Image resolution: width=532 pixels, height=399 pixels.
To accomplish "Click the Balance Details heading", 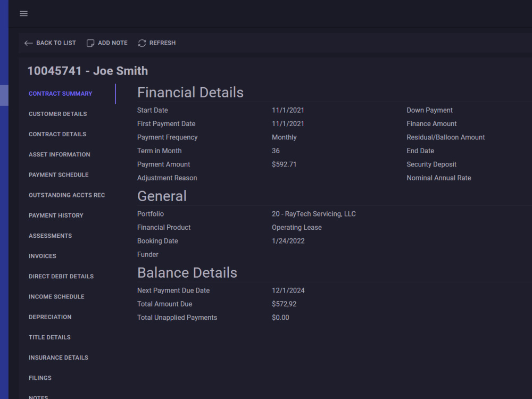I will pos(187,273).
